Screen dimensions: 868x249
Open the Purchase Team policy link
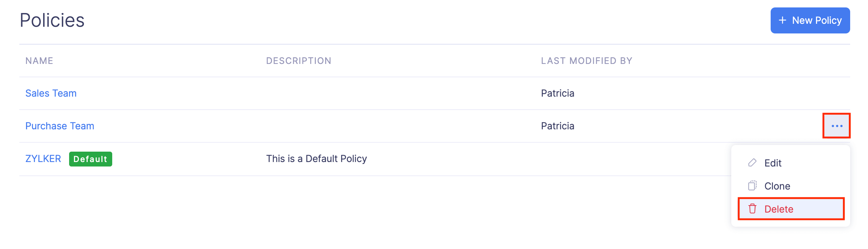point(59,126)
